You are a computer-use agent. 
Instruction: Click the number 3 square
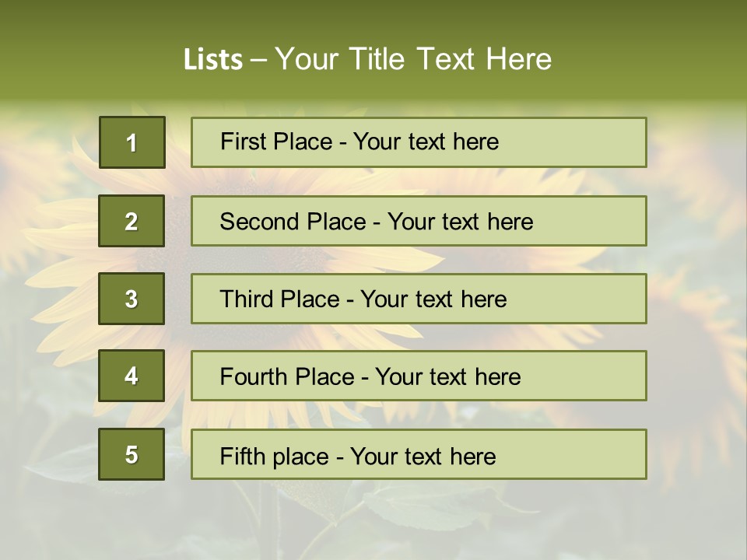(132, 299)
